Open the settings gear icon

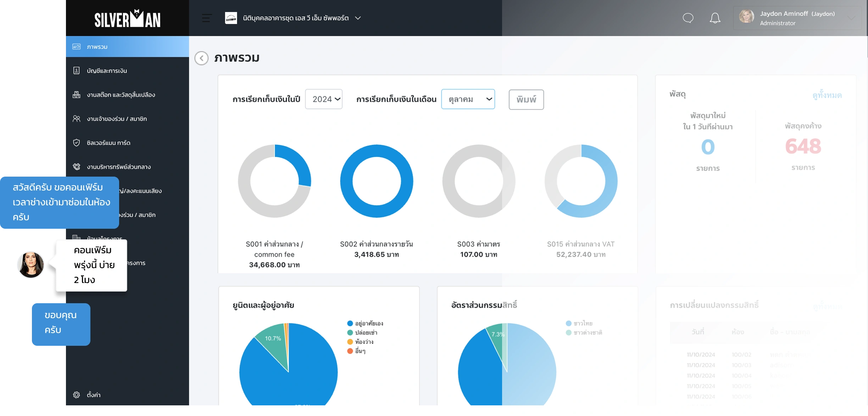(x=76, y=395)
